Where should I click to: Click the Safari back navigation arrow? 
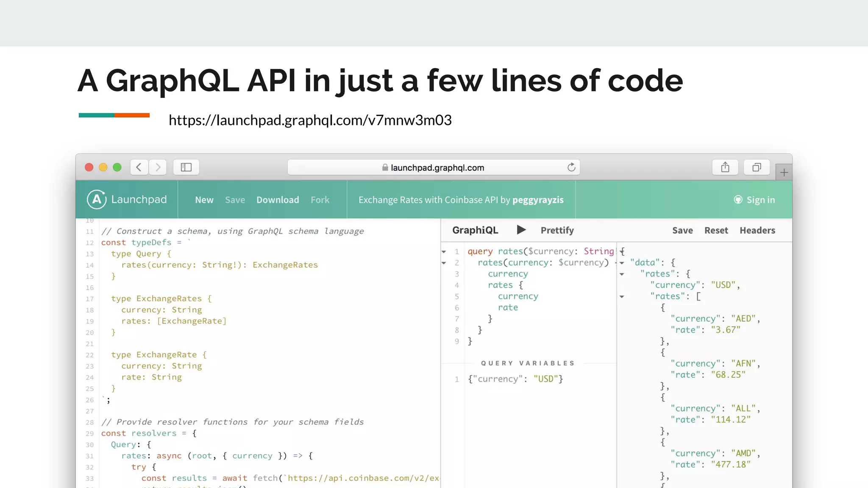[139, 167]
